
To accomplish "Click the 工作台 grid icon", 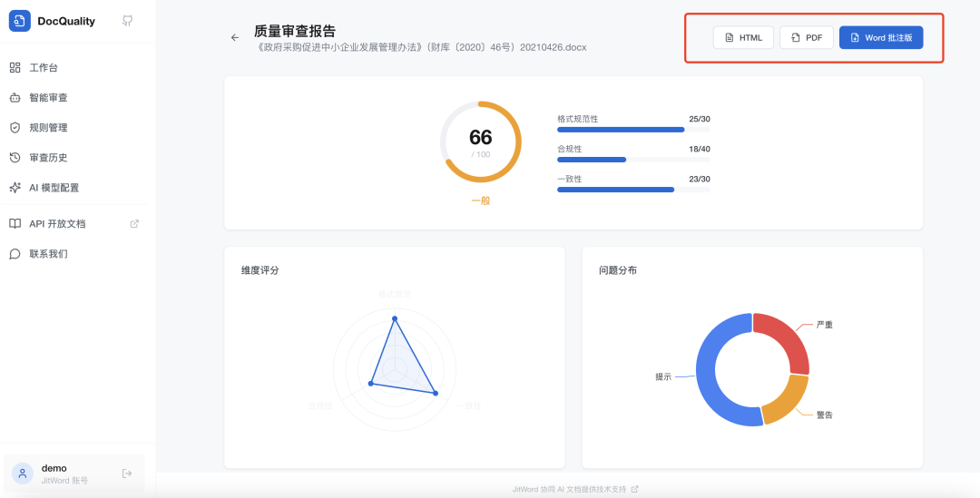I will 15,67.
